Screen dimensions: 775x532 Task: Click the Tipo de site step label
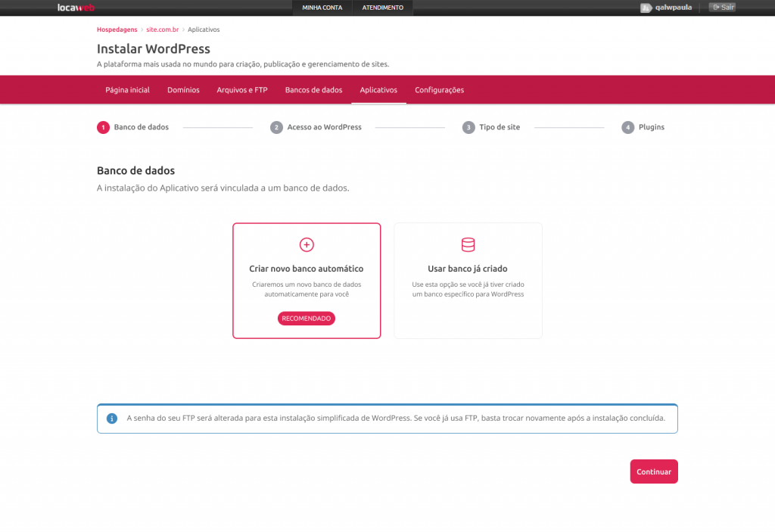click(x=500, y=127)
